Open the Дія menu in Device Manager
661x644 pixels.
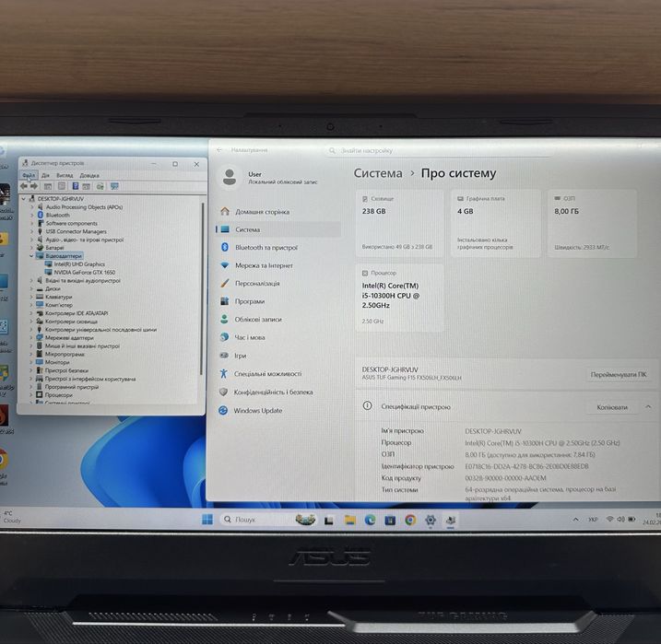click(45, 175)
